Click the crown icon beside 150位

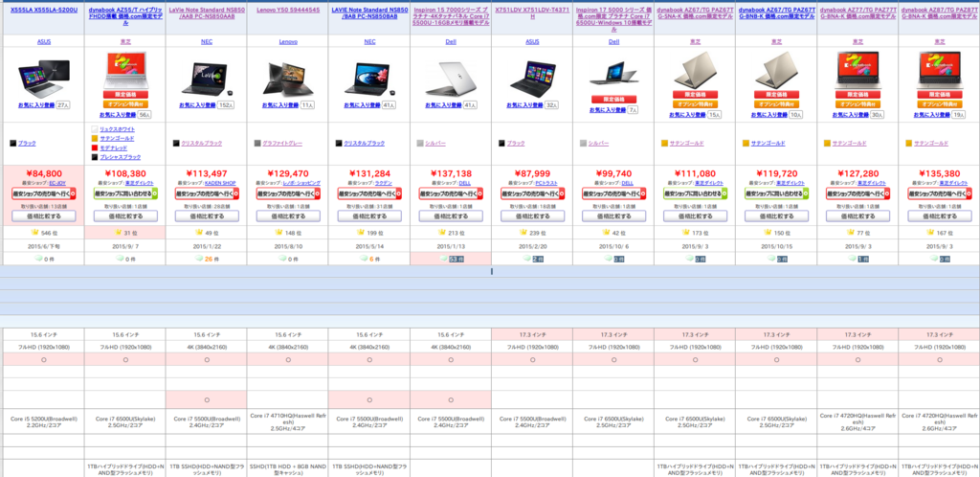pos(768,233)
